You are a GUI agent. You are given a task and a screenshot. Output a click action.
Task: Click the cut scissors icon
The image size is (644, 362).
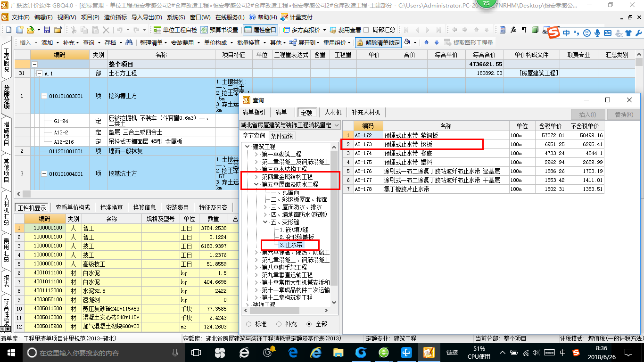pyautogui.click(x=73, y=30)
